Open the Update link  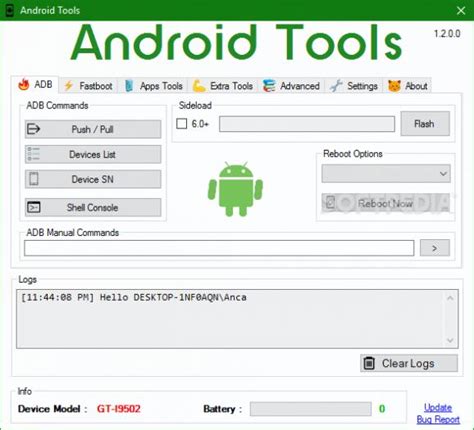coord(438,407)
